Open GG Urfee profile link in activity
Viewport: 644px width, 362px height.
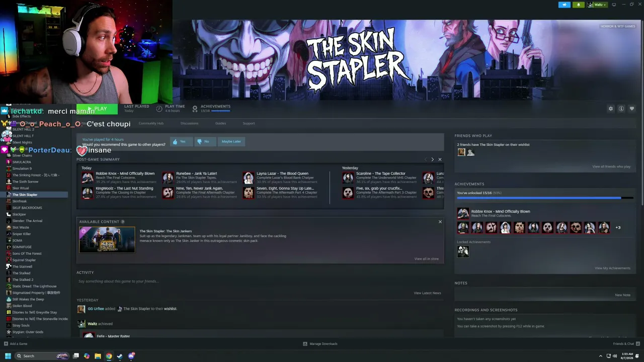(x=96, y=309)
